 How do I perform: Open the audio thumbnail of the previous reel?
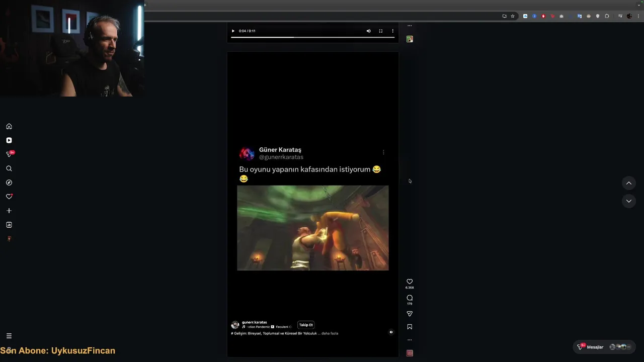click(x=410, y=39)
